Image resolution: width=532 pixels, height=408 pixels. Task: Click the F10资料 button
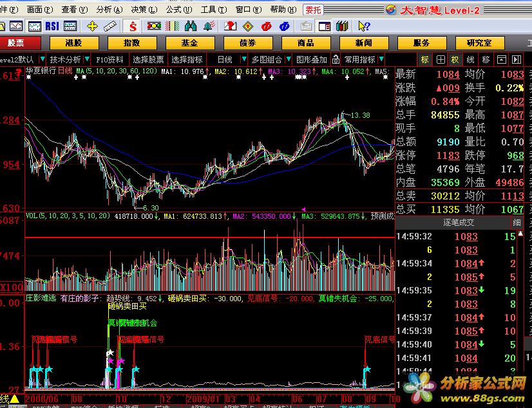(109, 60)
